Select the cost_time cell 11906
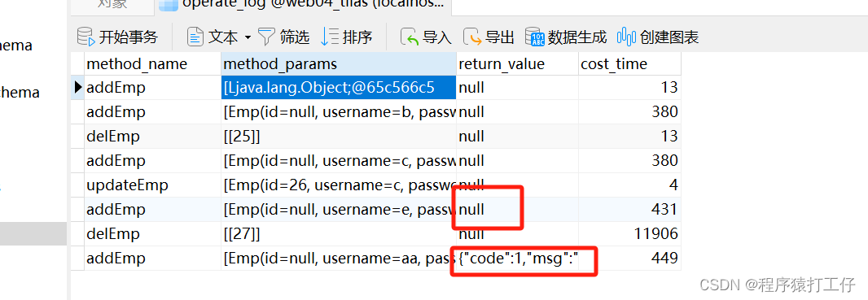868x300 pixels. (x=630, y=233)
